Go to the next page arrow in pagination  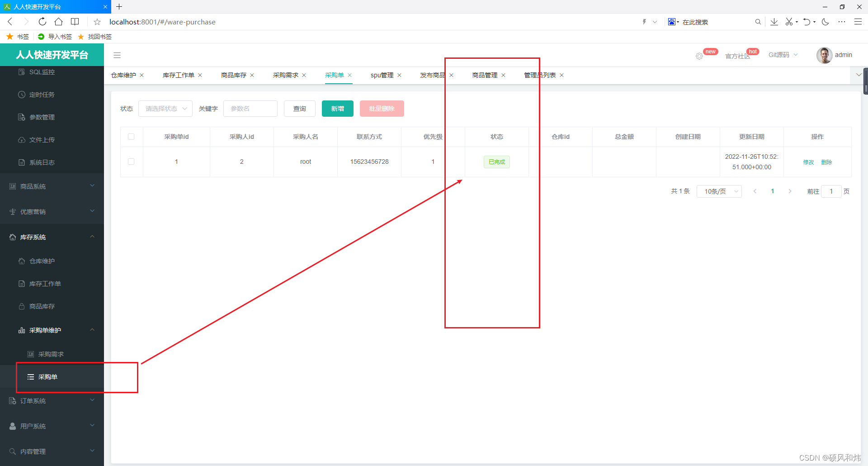click(790, 191)
